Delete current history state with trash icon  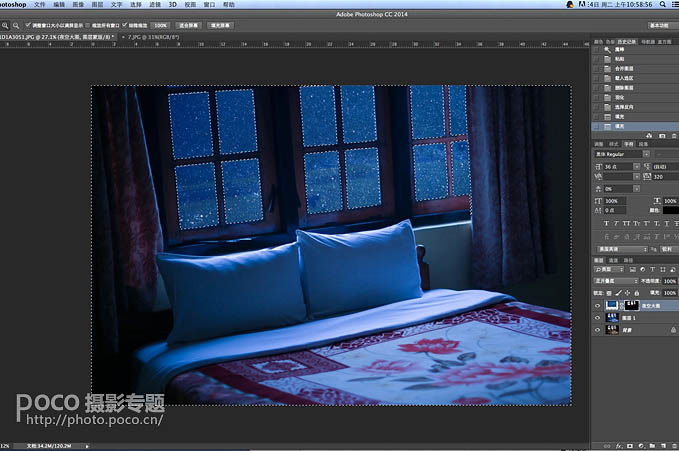tap(674, 136)
